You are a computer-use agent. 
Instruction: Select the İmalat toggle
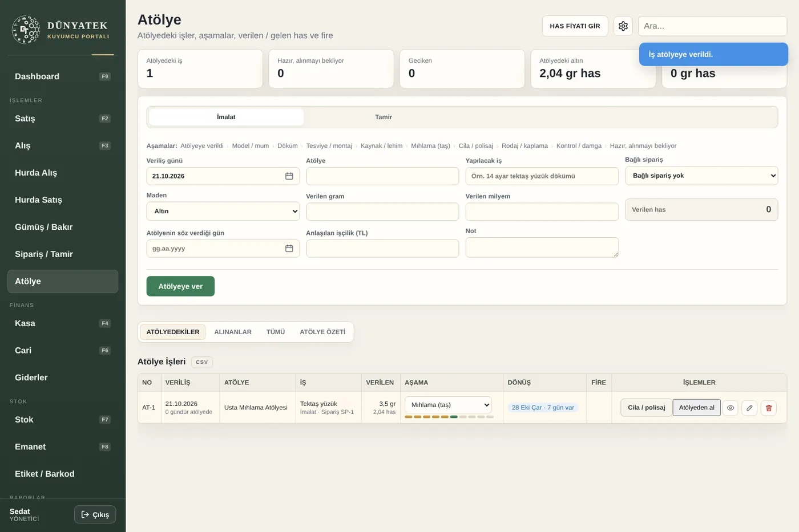point(226,117)
